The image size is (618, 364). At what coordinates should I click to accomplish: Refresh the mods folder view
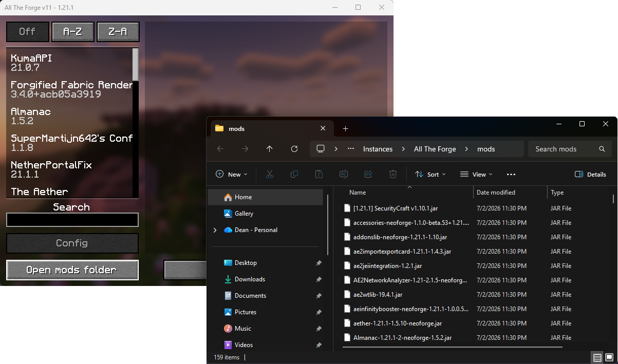point(294,149)
